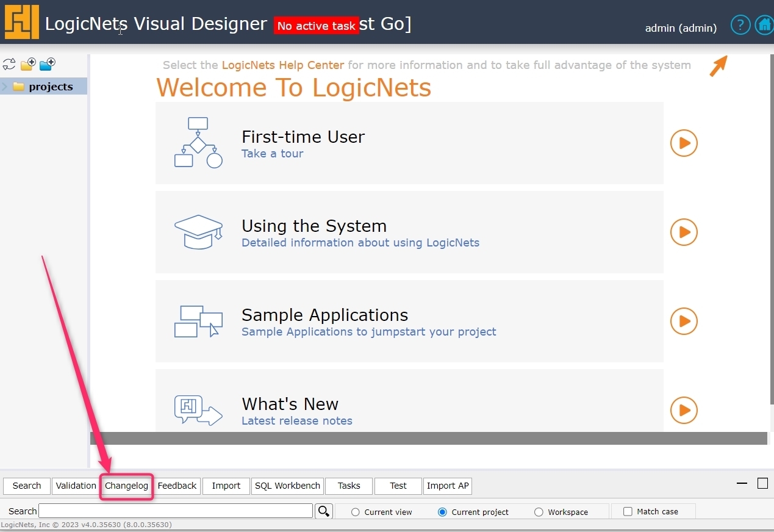Click the LogicNets Visual Designer title

tap(156, 24)
